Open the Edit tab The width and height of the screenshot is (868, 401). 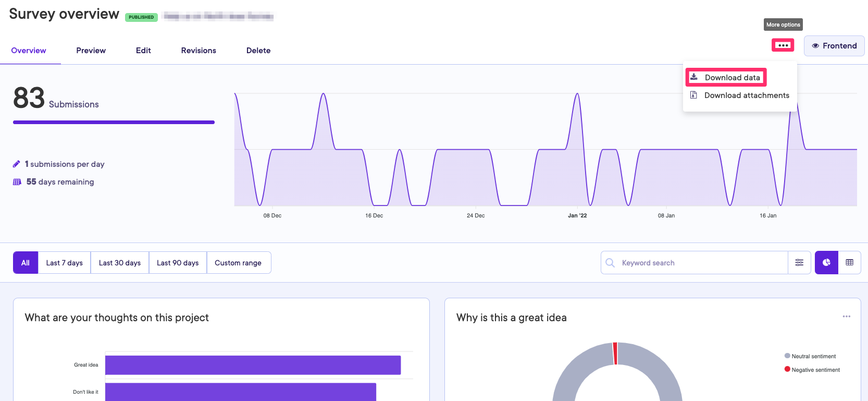coord(143,51)
